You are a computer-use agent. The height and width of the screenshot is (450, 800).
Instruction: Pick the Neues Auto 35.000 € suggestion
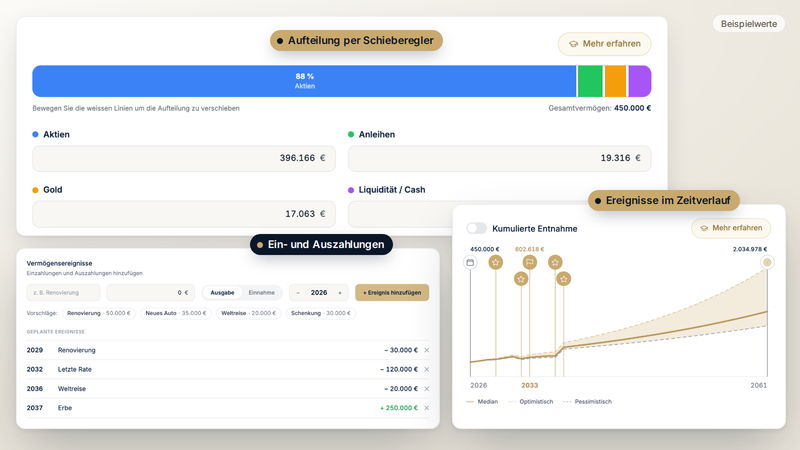(176, 313)
